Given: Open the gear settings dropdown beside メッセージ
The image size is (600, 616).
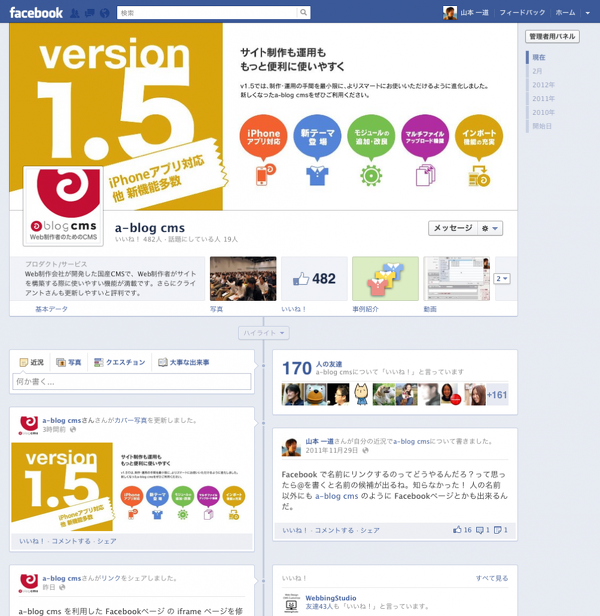Looking at the screenshot, I should click(x=490, y=228).
